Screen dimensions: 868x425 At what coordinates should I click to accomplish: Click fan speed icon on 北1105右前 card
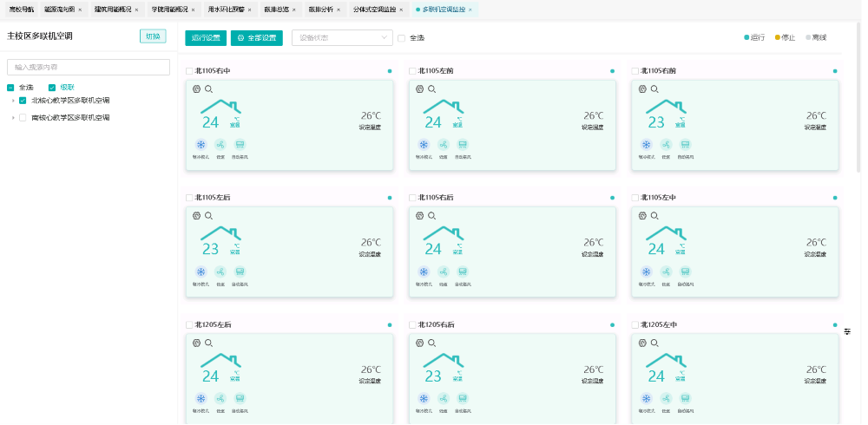[x=666, y=145]
